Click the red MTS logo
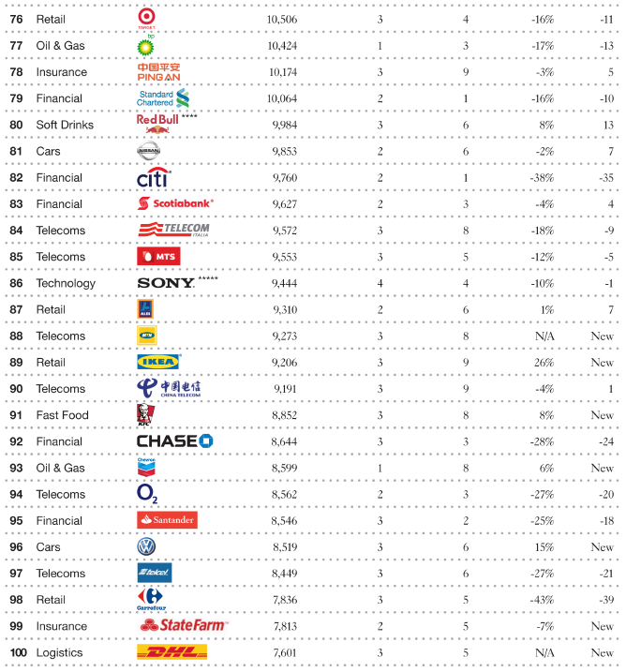Image resolution: width=626 pixels, height=672 pixels. tap(158, 256)
